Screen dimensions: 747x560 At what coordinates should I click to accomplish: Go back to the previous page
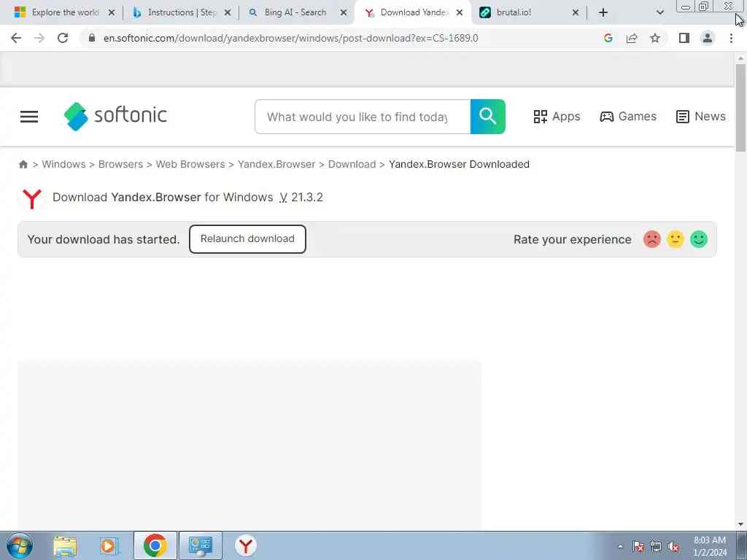point(16,38)
